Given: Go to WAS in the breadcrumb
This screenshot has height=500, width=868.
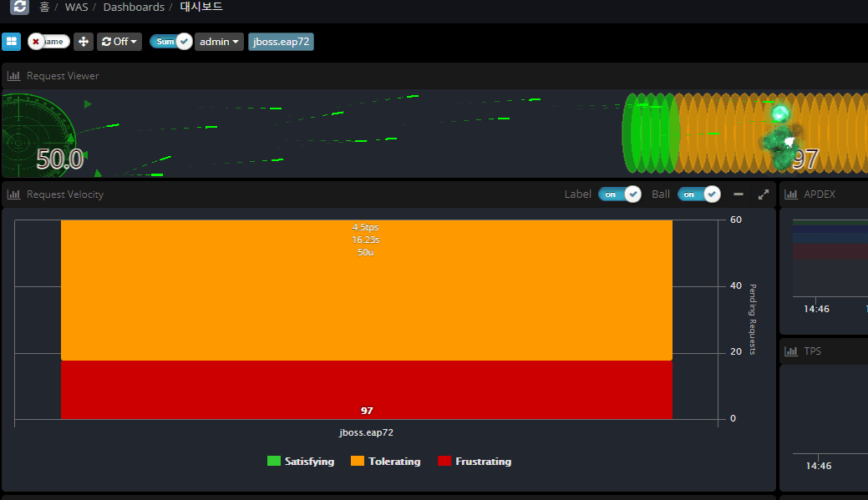Looking at the screenshot, I should pos(76,7).
